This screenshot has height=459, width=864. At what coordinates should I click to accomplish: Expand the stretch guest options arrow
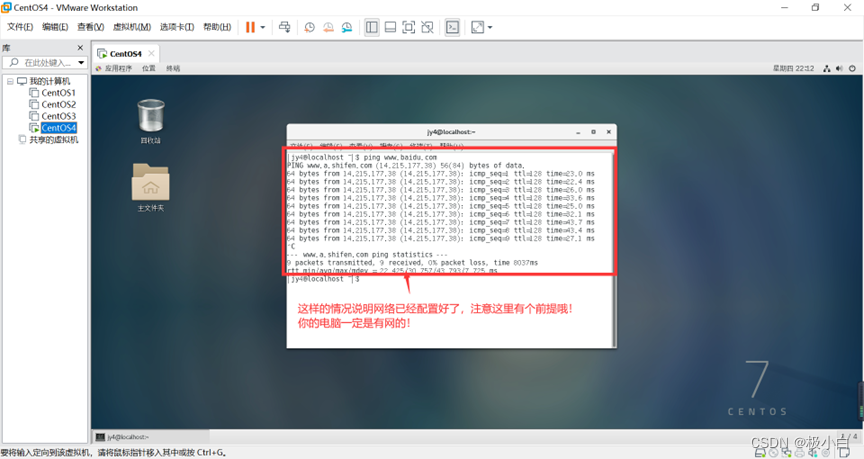(490, 27)
